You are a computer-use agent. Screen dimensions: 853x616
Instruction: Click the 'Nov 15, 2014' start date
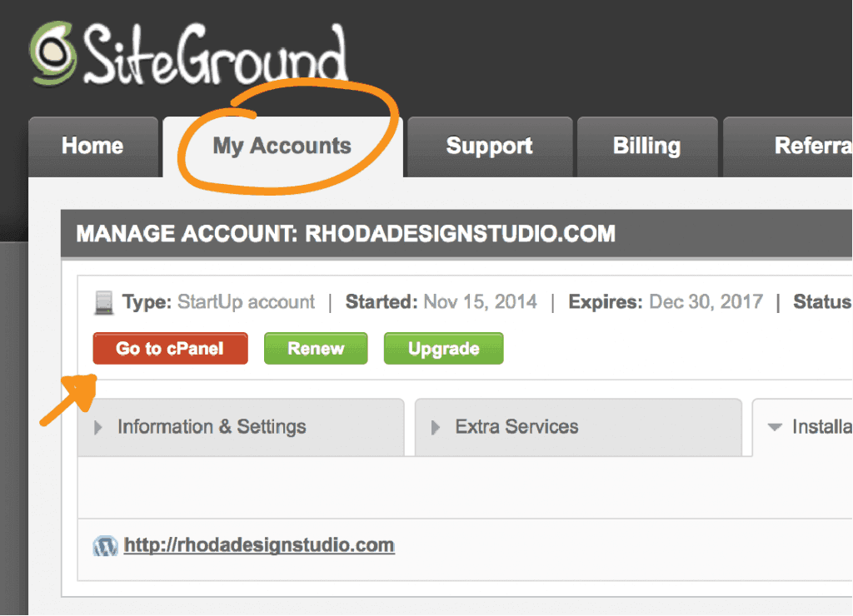click(481, 301)
